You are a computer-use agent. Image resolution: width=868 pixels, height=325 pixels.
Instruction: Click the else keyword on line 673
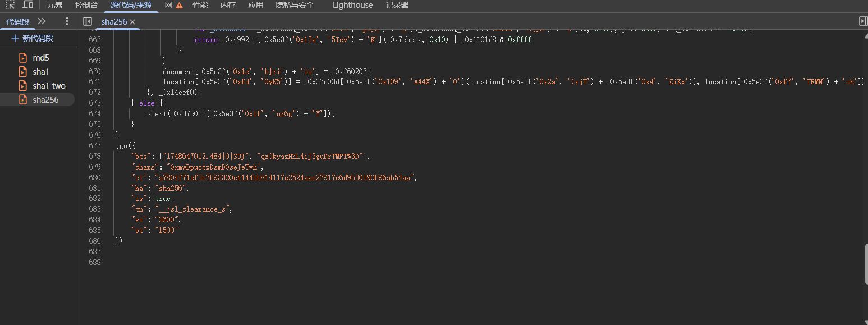[147, 103]
